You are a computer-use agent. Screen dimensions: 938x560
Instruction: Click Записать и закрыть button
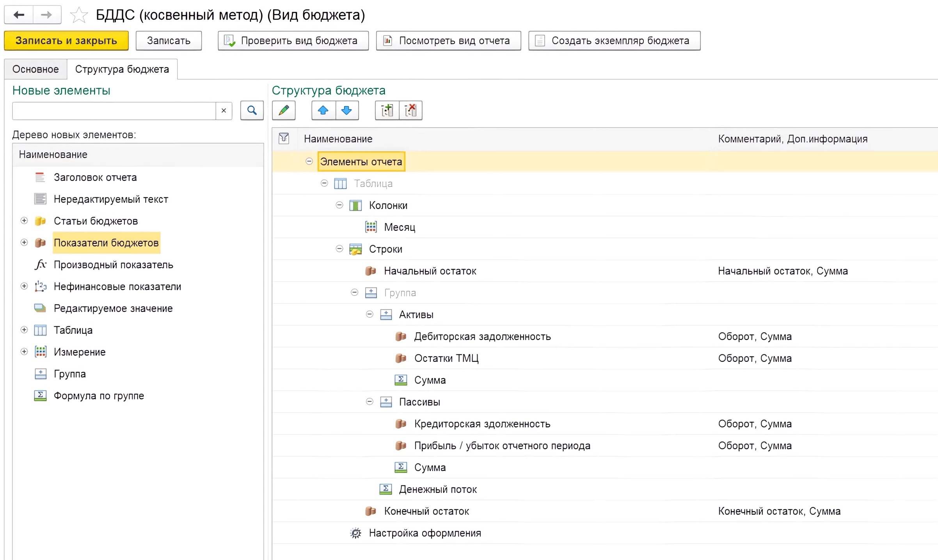(66, 41)
